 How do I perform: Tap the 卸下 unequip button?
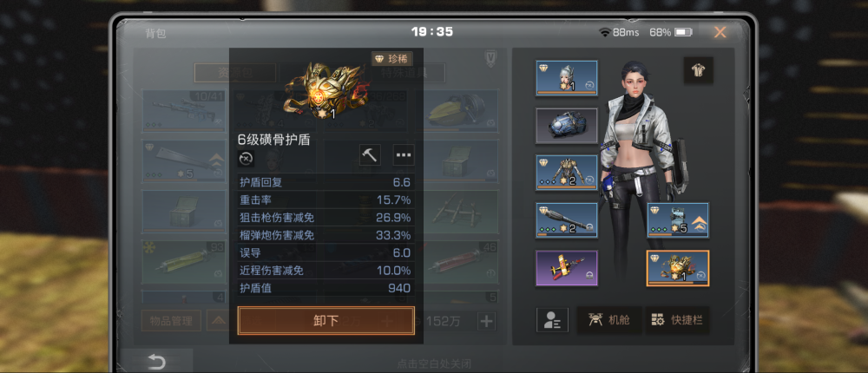pos(326,320)
